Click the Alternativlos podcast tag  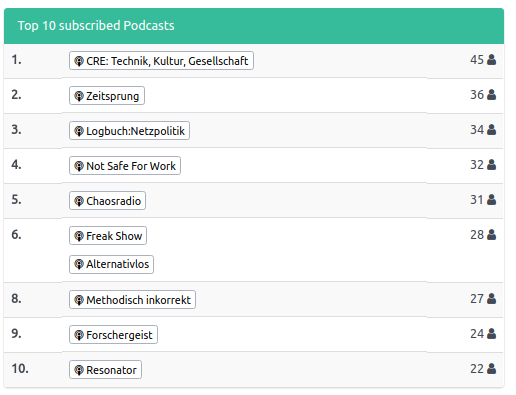coord(111,265)
